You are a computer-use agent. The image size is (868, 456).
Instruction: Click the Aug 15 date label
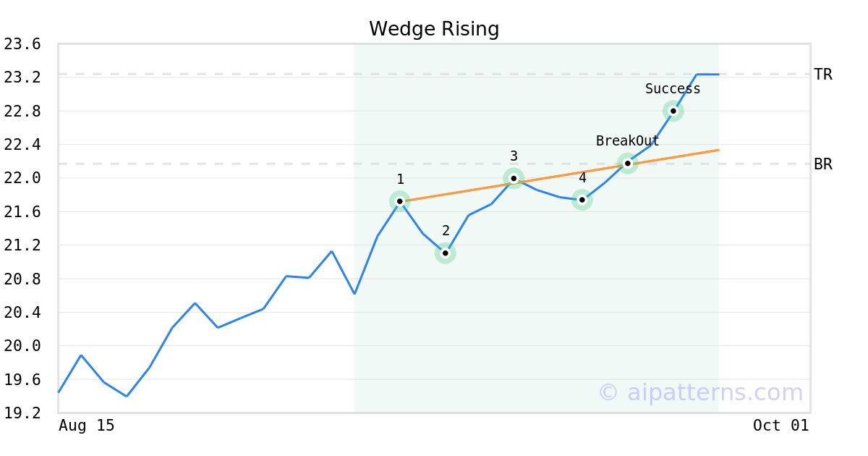[87, 426]
